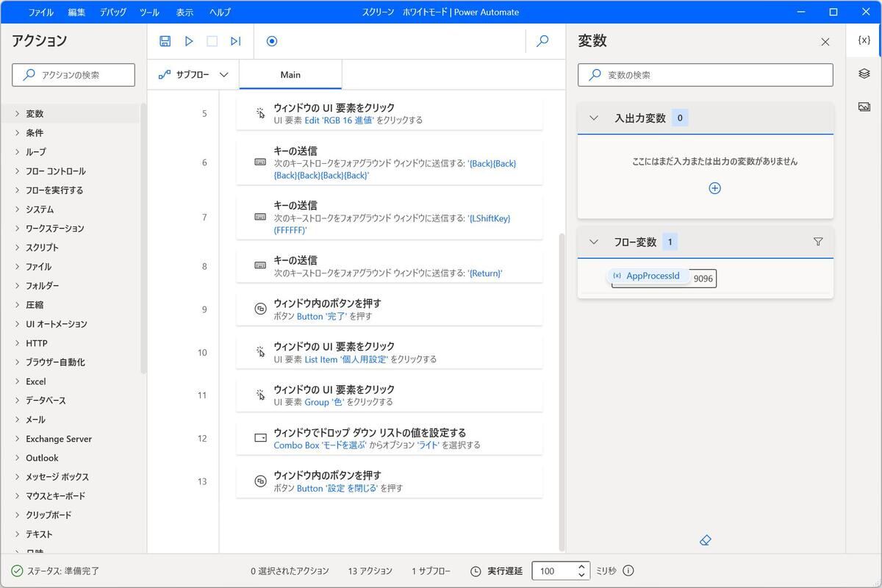Expand the UI オートメーション group

pos(17,324)
